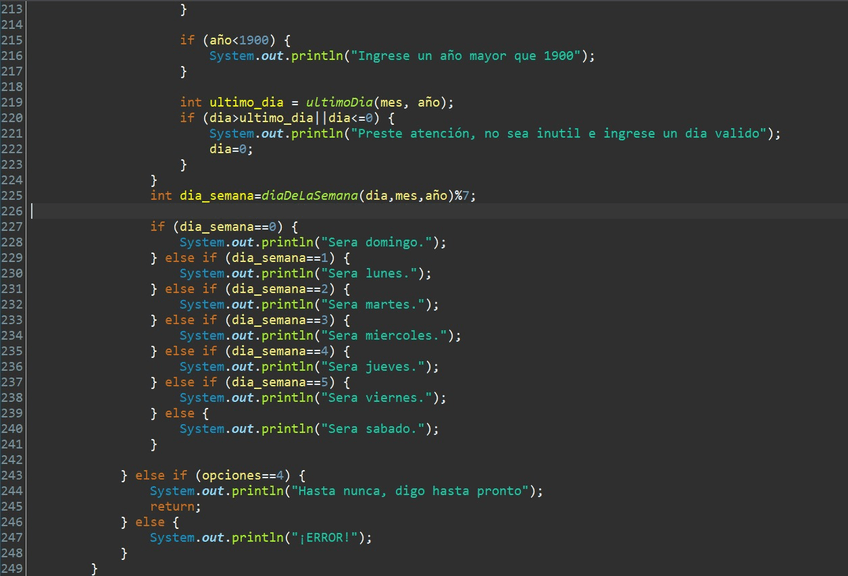
Task: Click the "¡ERROR!" string literal
Action: pyautogui.click(x=328, y=537)
